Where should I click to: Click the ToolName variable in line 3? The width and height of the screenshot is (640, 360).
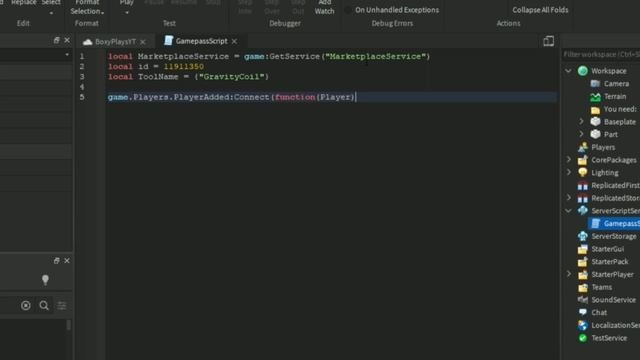click(158, 77)
